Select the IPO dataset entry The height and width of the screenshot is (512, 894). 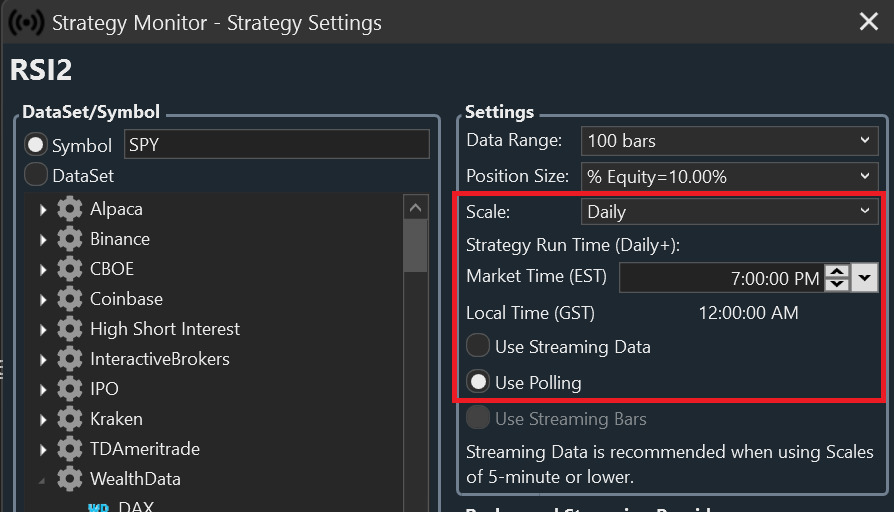click(x=105, y=389)
